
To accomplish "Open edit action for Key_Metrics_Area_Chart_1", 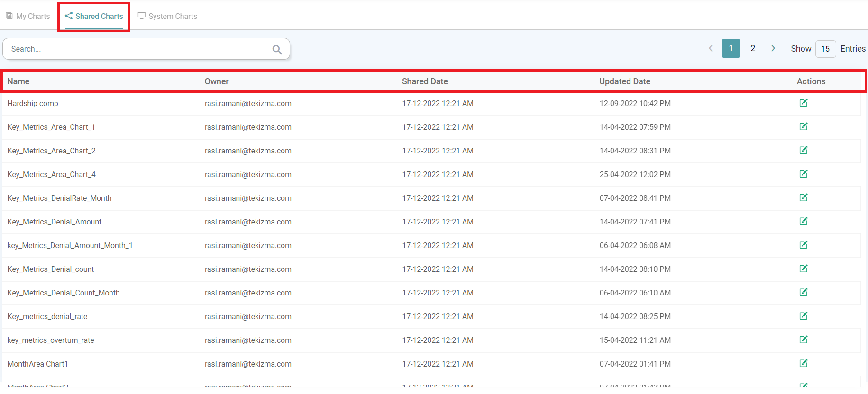I will (803, 126).
